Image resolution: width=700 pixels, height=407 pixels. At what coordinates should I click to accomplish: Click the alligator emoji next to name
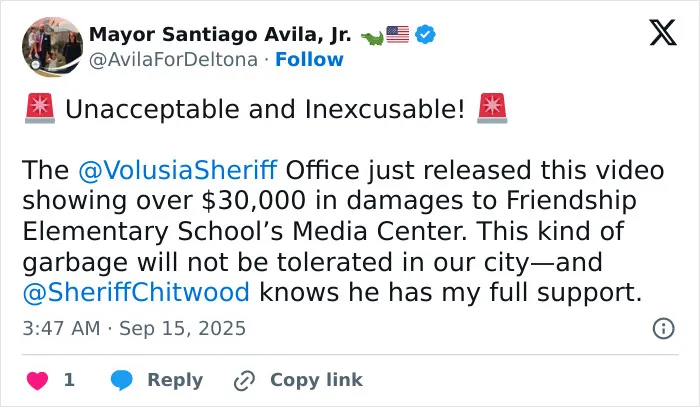tap(372, 38)
